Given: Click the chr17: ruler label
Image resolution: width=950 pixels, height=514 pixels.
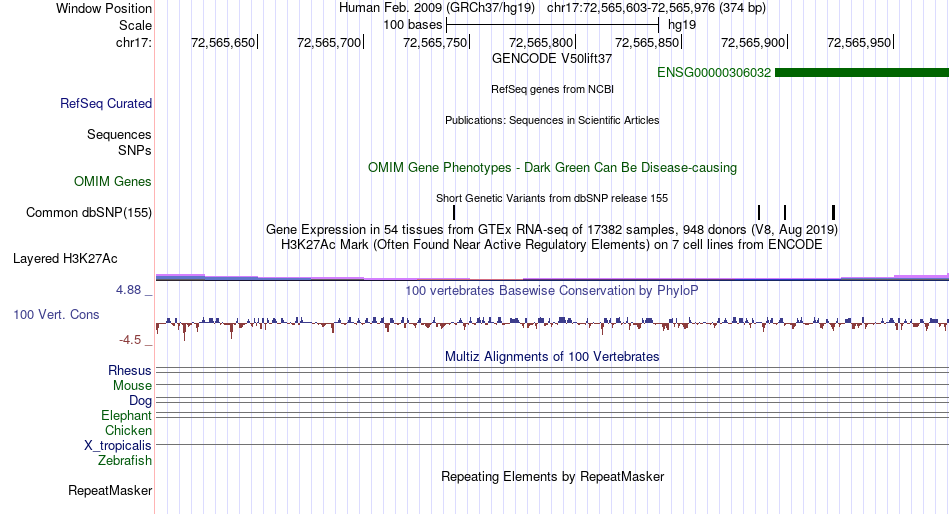Looking at the screenshot, I should 134,42.
